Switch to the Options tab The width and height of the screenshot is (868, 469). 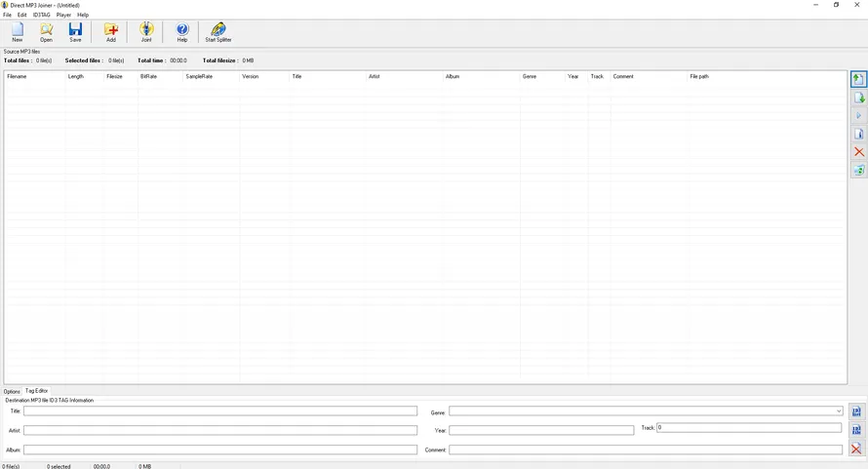click(12, 391)
